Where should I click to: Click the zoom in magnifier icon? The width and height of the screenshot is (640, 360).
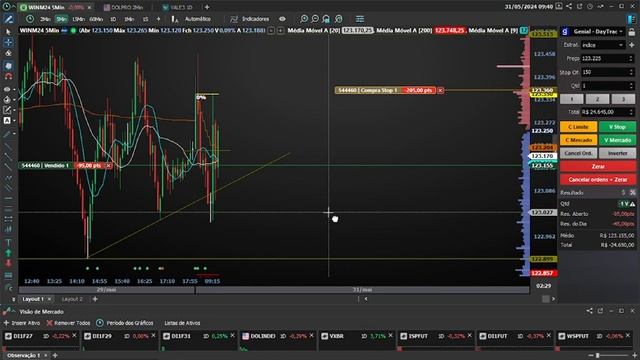click(304, 19)
